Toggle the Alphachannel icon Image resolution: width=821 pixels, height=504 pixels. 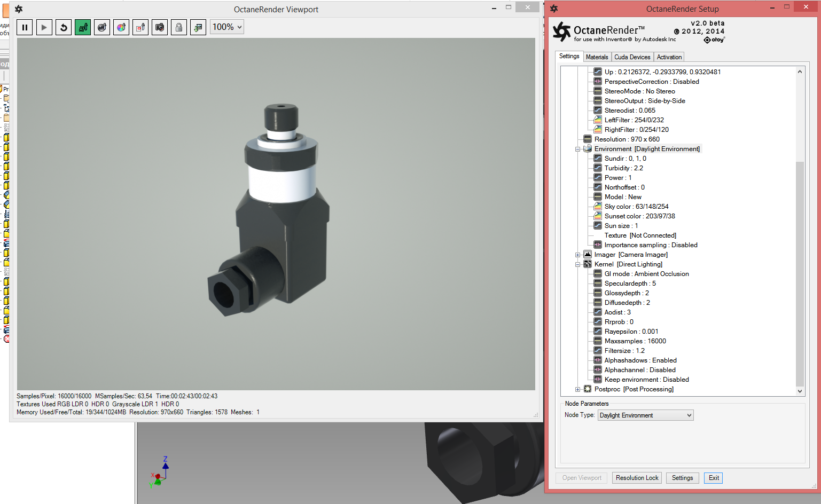[x=598, y=369]
